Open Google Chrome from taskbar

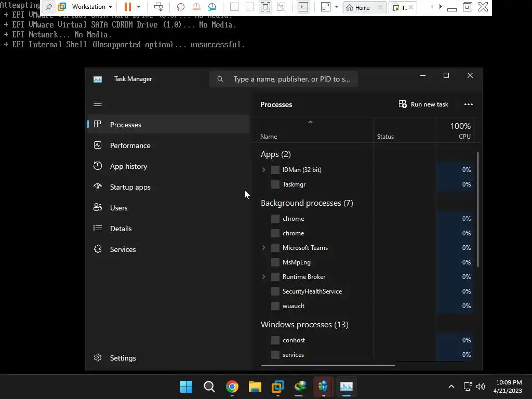[x=232, y=387]
